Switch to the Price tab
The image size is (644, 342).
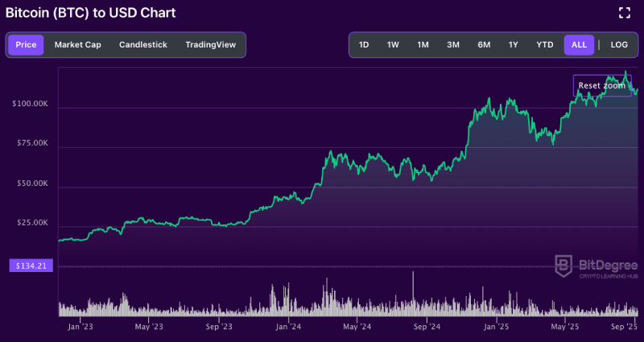tap(26, 45)
